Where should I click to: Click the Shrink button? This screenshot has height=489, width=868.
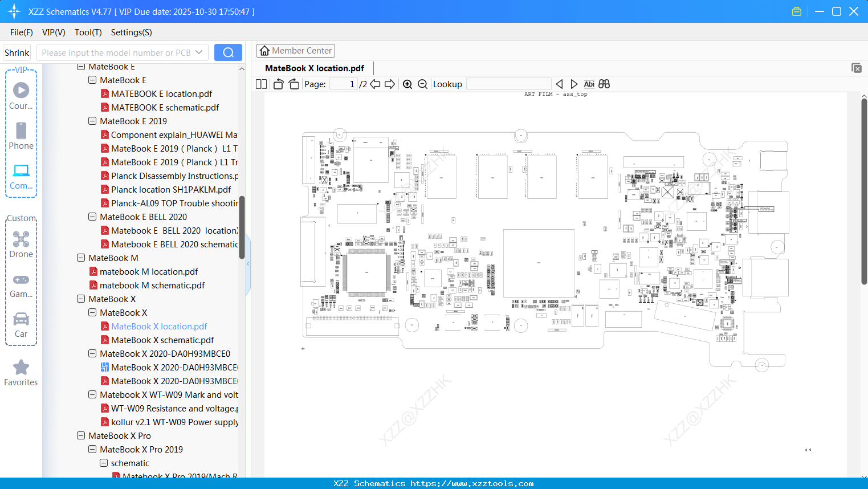point(17,52)
